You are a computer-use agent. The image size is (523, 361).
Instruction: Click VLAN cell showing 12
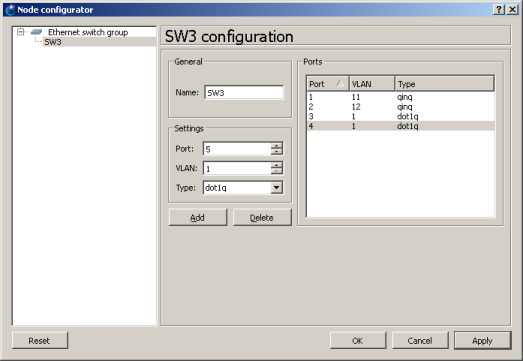click(356, 107)
